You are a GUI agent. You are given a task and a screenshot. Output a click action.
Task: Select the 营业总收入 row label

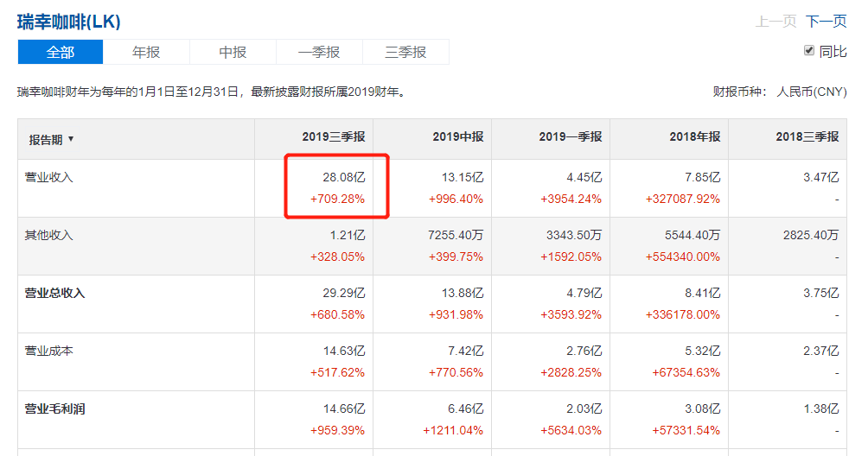pos(54,293)
